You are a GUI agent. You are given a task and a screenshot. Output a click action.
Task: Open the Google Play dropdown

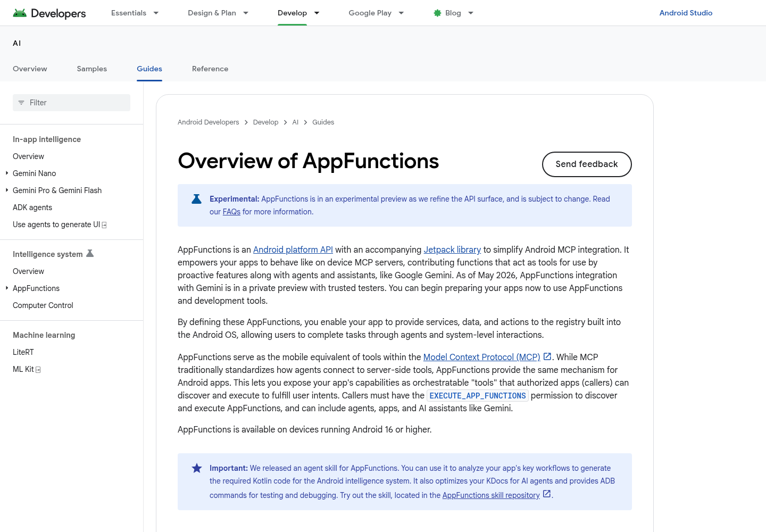[401, 13]
